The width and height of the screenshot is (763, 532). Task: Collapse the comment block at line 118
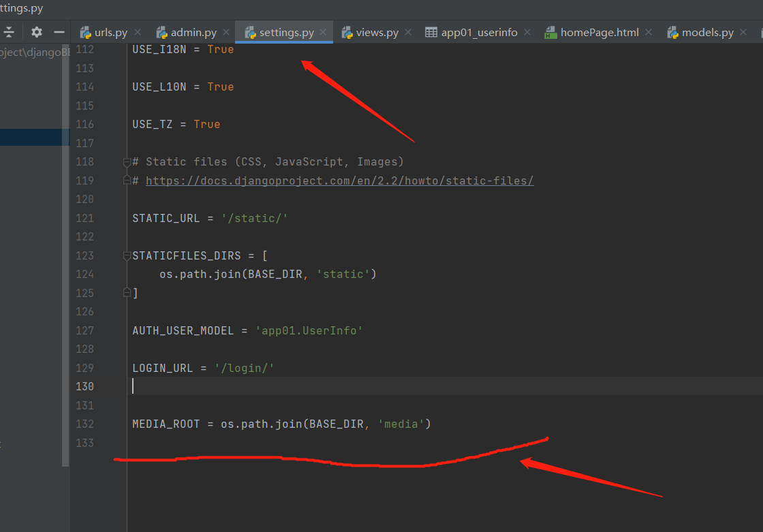(x=127, y=162)
